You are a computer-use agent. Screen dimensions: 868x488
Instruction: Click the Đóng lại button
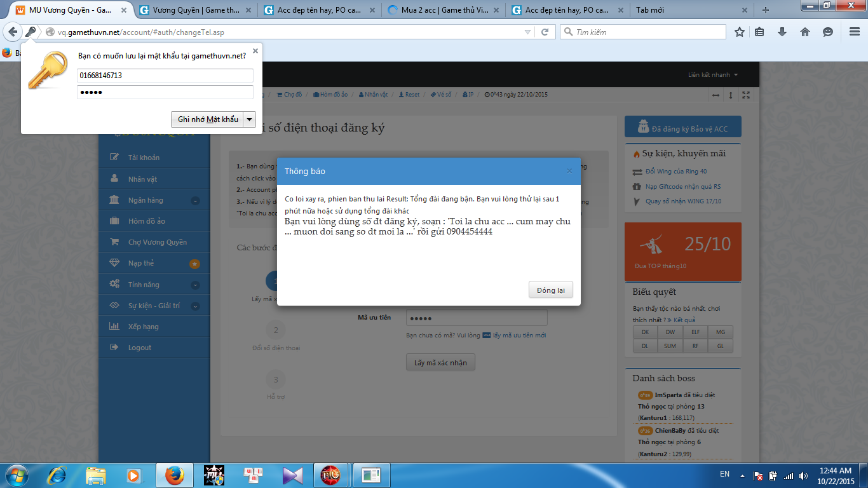click(x=550, y=290)
